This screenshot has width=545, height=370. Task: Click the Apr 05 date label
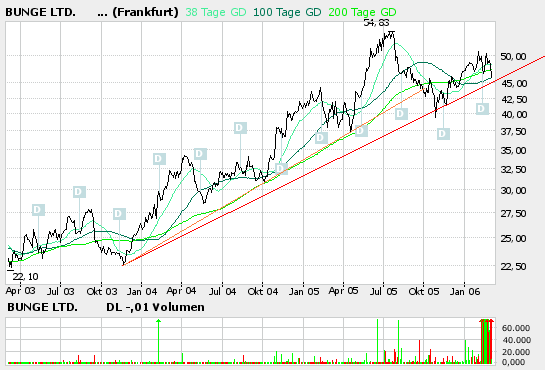point(343,291)
